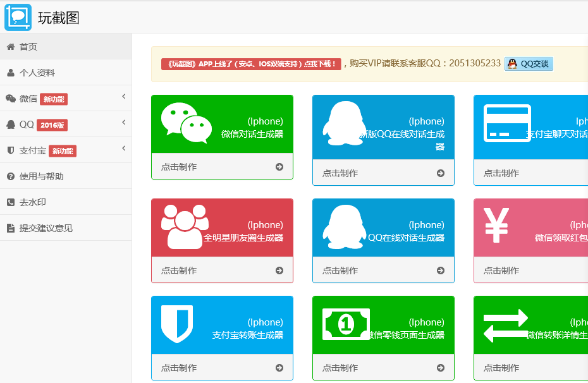
Task: Click the arrow icon in QQ在线对话生成器 footer
Action: pos(441,271)
